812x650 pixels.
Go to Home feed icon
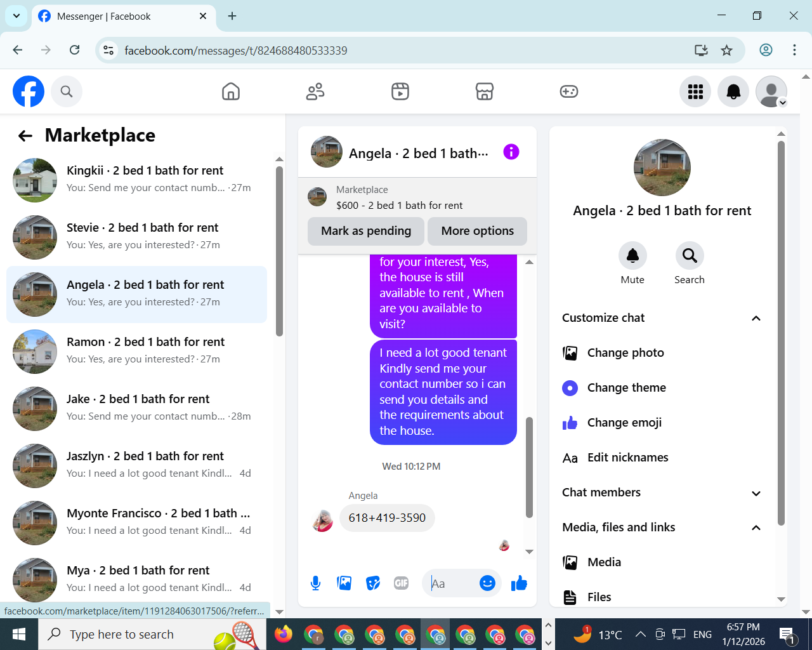pyautogui.click(x=231, y=91)
